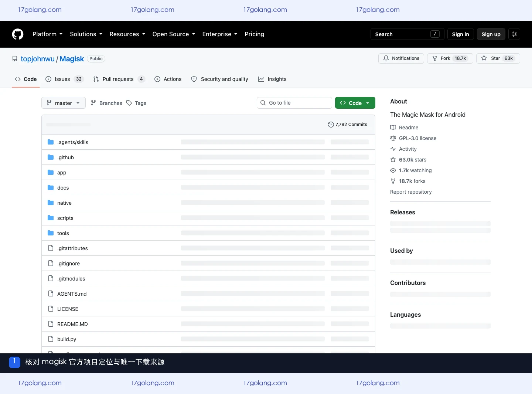Click the .gitmodules file icon
Image resolution: width=532 pixels, height=394 pixels.
coord(51,278)
